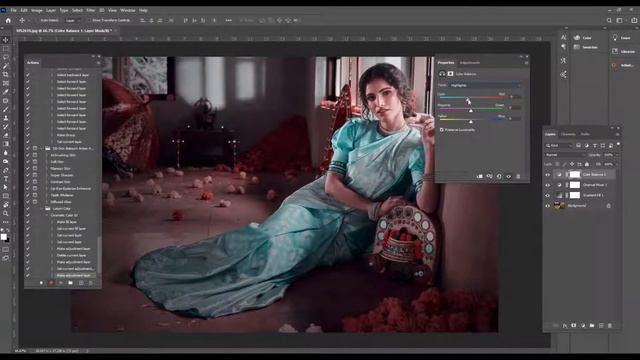640x360 pixels.
Task: Open the File menu
Action: [14, 10]
